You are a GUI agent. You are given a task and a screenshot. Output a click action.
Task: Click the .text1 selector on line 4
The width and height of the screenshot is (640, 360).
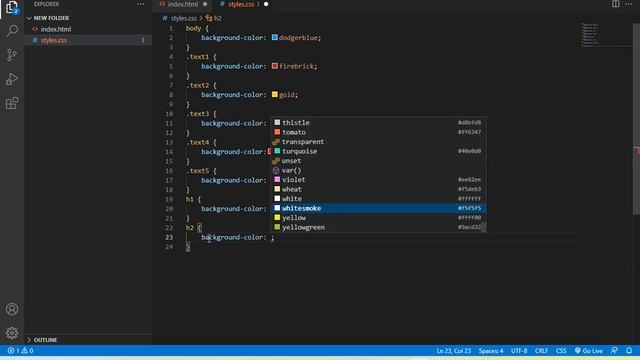tap(198, 57)
